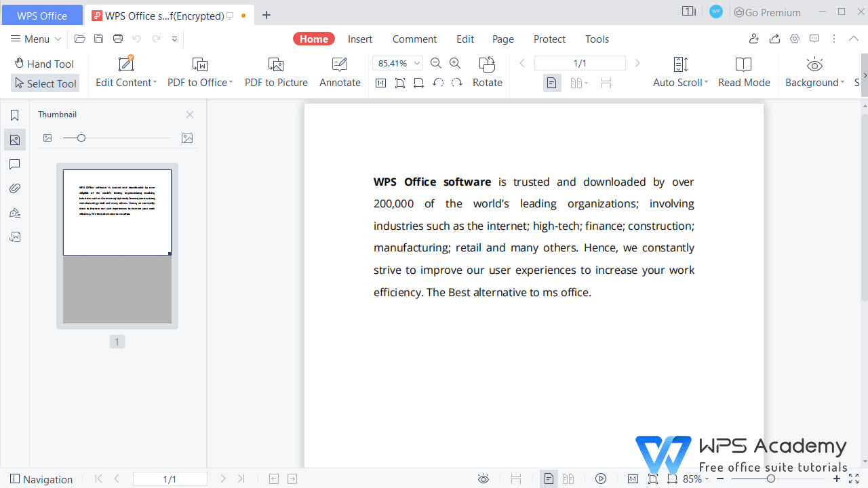Click the play slideshow icon in status bar
This screenshot has height=488, width=868.
(x=601, y=479)
